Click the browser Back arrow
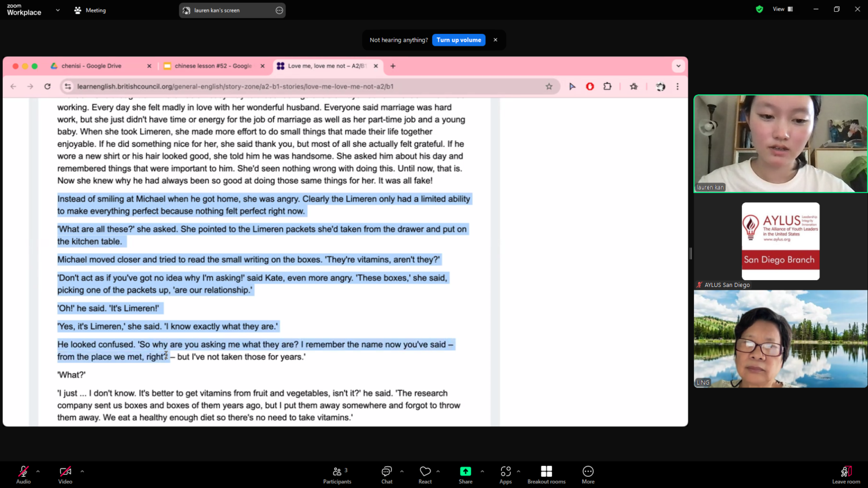This screenshot has height=488, width=868. 14,86
